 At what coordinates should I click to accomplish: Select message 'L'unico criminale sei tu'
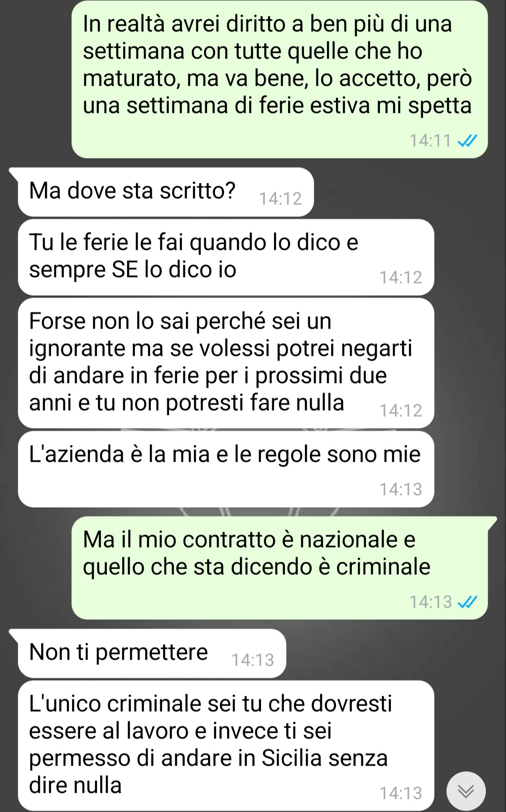point(226,745)
